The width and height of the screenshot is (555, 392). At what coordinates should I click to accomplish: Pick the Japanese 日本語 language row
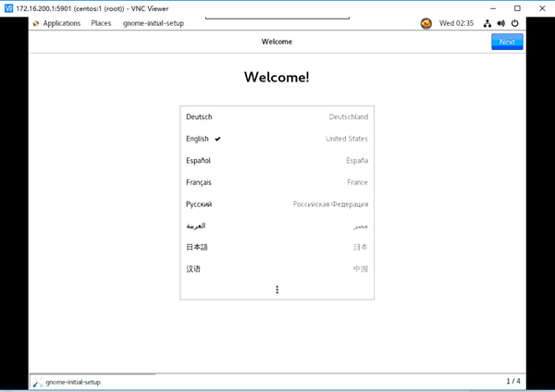277,247
